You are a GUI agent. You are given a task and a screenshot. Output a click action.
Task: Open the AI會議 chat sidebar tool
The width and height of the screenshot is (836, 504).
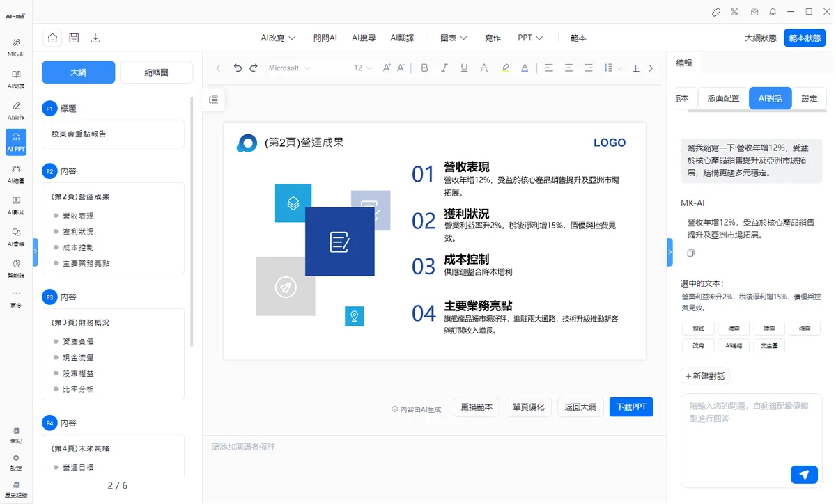coord(16,237)
